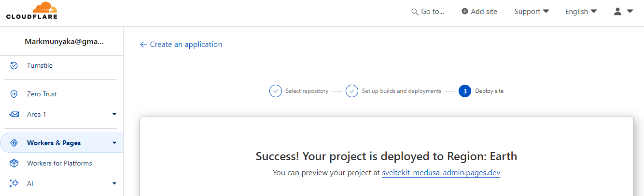
Task: Open the sveltekit-medusa-admin.pages.dev link
Action: [441, 172]
